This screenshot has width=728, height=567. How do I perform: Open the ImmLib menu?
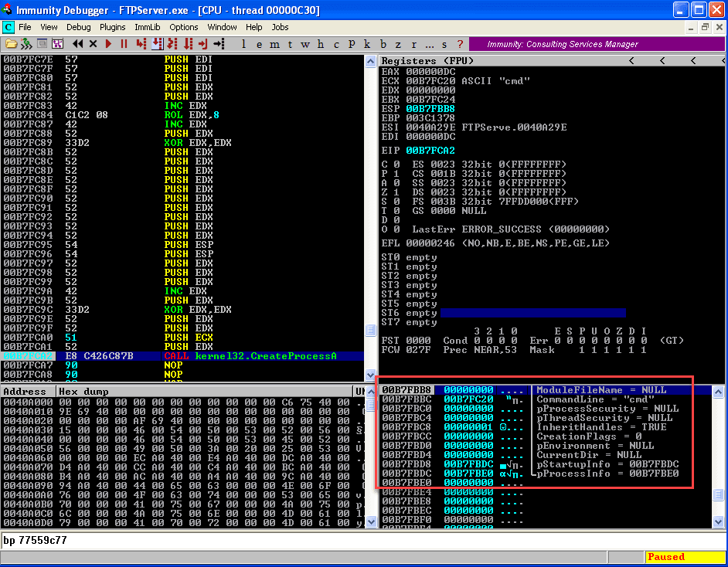(x=147, y=27)
